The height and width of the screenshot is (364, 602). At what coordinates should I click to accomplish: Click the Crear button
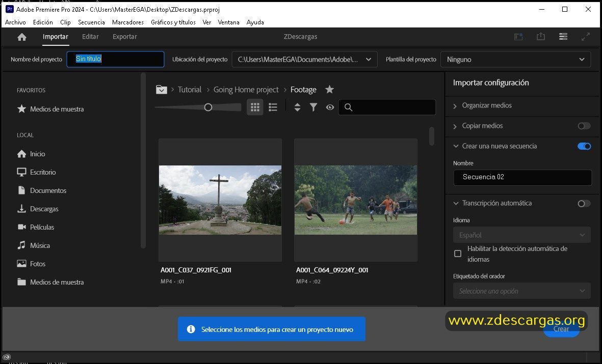(561, 329)
